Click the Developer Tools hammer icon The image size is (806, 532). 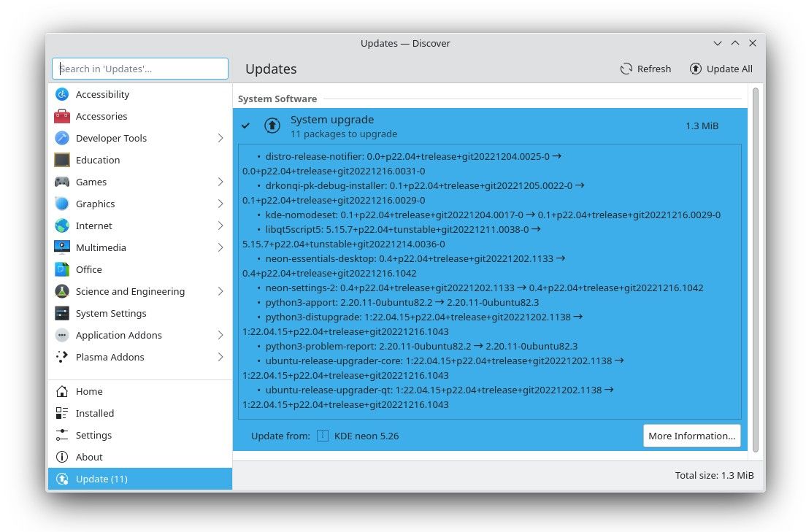[x=61, y=138]
